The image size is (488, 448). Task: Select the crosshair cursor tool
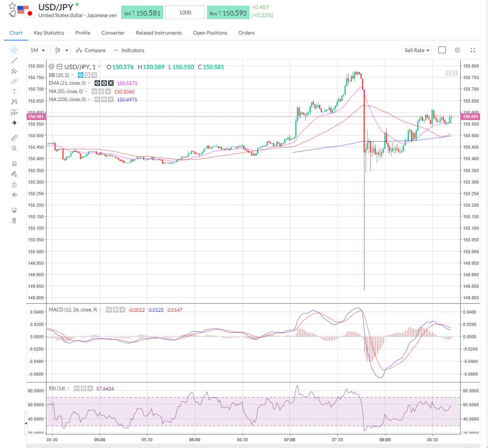[14, 50]
